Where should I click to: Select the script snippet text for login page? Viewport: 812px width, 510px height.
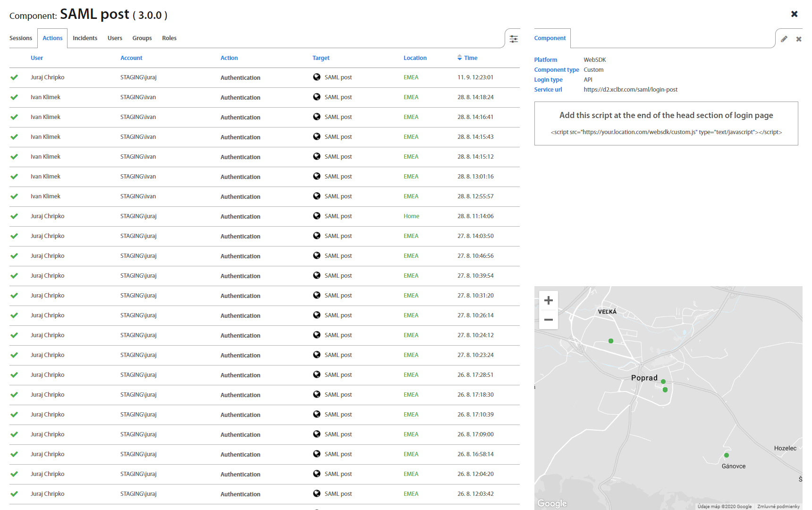pyautogui.click(x=666, y=132)
